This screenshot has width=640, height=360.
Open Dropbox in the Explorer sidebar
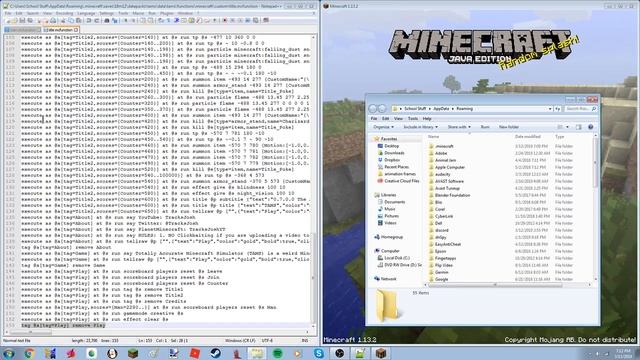(392, 160)
